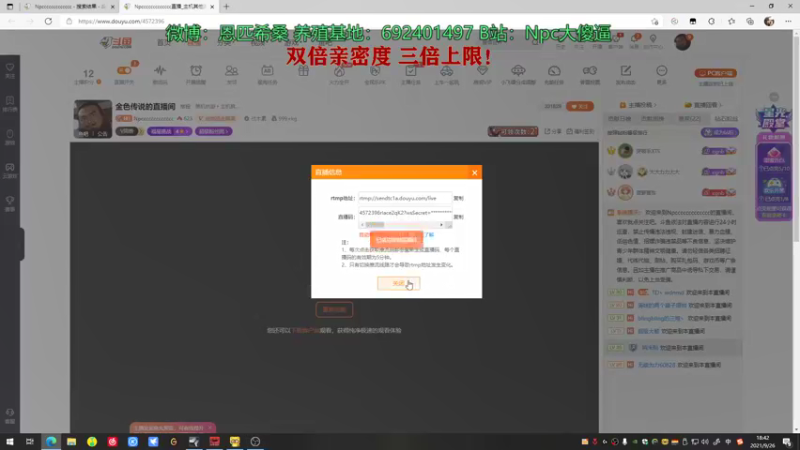Open the two-people icon in streamer toolbar
800x450 pixels.
(232, 70)
